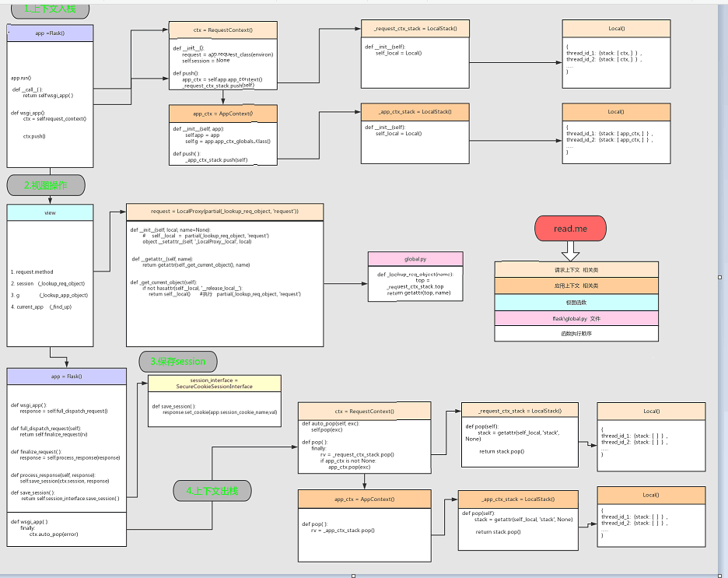Select the '2.视图操作' step label
Image resolution: width=728 pixels, height=578 pixels.
tap(46, 186)
